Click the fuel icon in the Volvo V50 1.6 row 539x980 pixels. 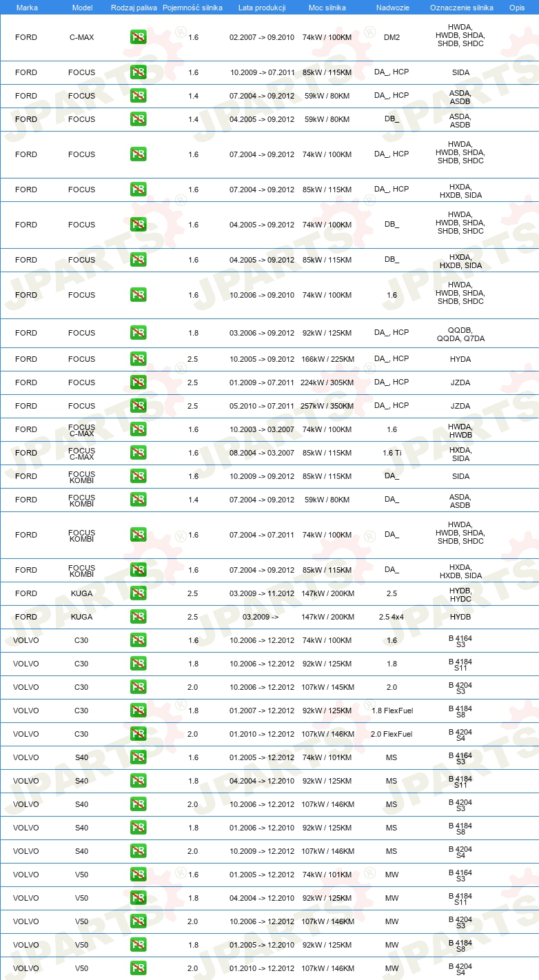(x=138, y=875)
